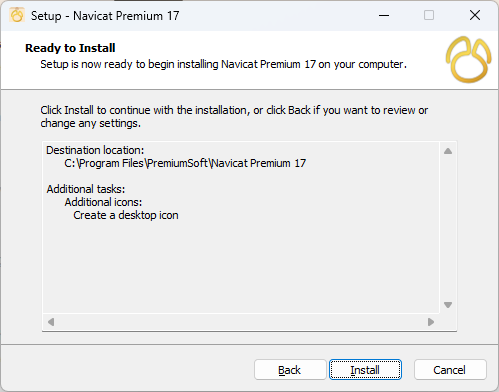
Task: Click the large gold Navicat logo
Action: click(468, 60)
